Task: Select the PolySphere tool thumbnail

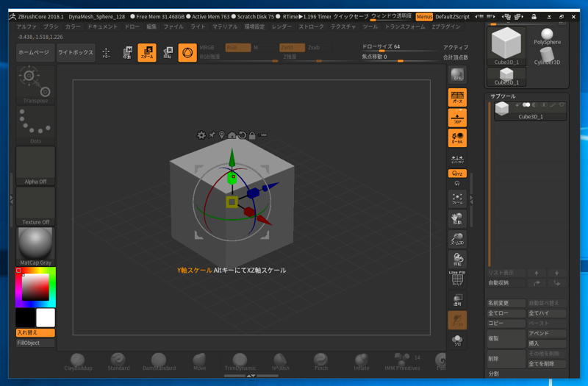Action: pos(547,37)
